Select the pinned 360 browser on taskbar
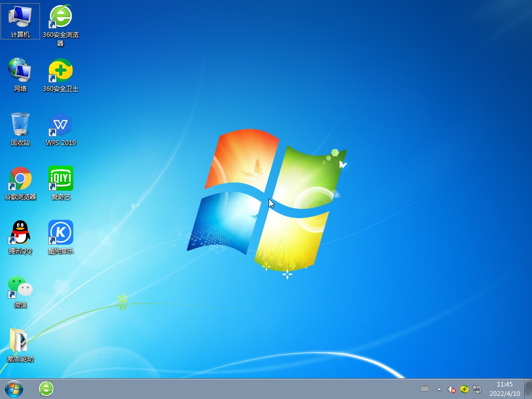The width and height of the screenshot is (532, 399). point(46,389)
